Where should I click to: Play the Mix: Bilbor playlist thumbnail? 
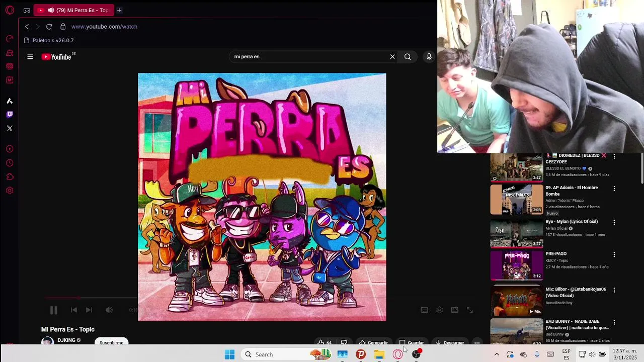tap(517, 301)
